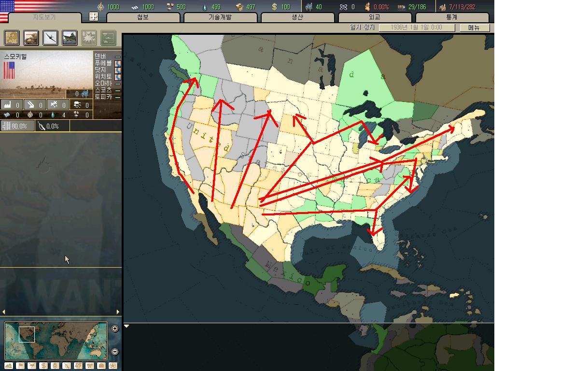Image resolution: width=588 pixels, height=371 pixels.
Task: Open the 첩보 tab
Action: click(x=143, y=17)
